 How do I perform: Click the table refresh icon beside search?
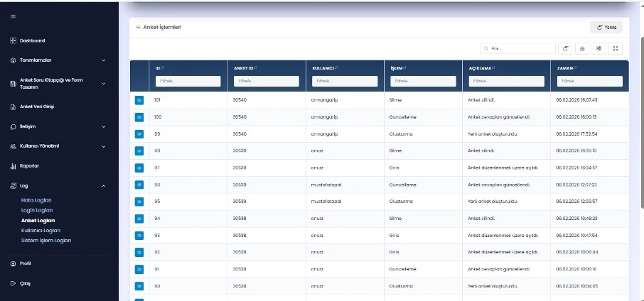566,48
